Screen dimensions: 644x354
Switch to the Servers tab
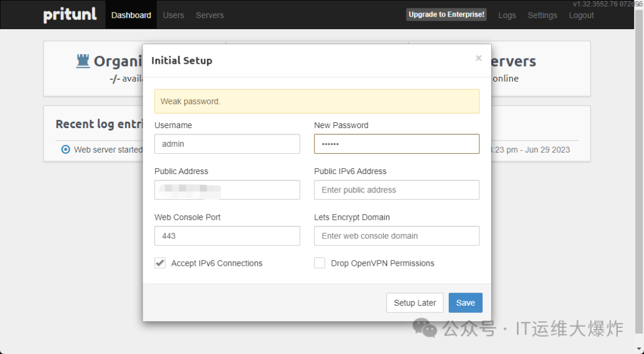click(210, 15)
